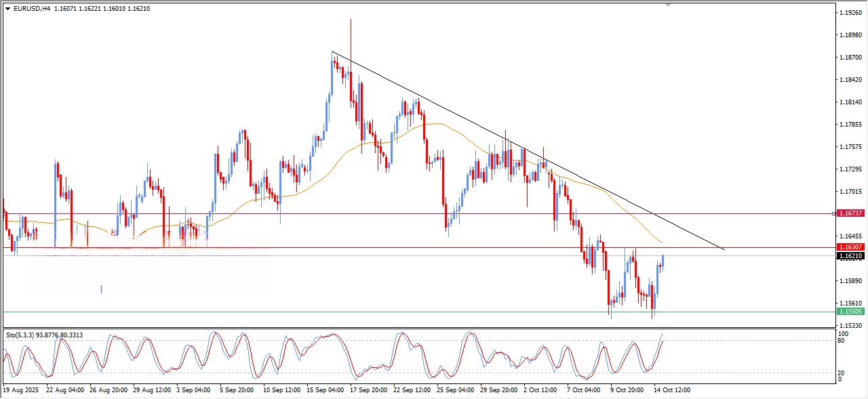Viewport: 868px width, 399px height.
Task: Select the 1.16737 gray price tag
Action: 850,213
